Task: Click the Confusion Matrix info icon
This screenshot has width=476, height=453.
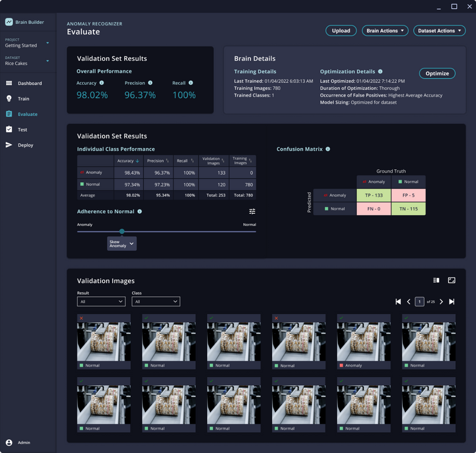Action: 328,149
